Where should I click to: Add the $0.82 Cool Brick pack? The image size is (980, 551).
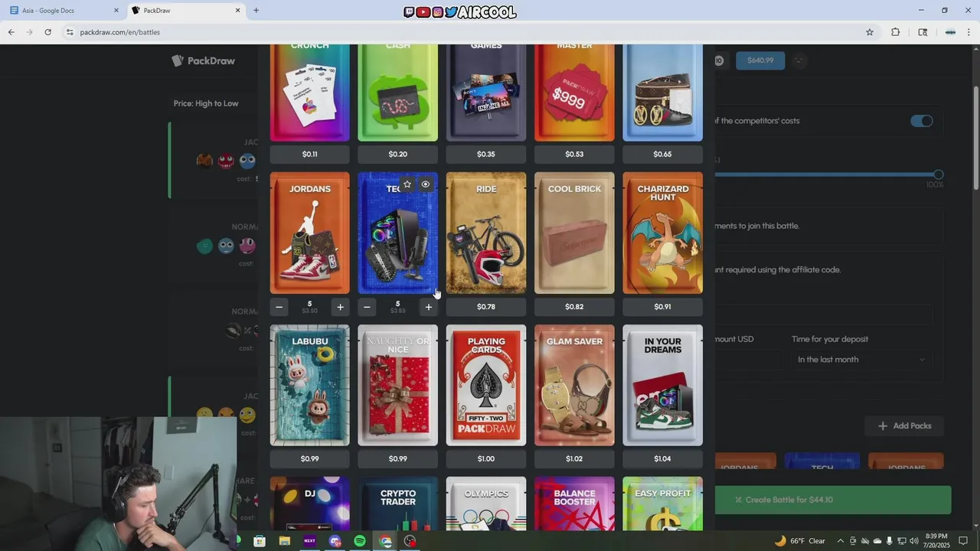pos(574,307)
